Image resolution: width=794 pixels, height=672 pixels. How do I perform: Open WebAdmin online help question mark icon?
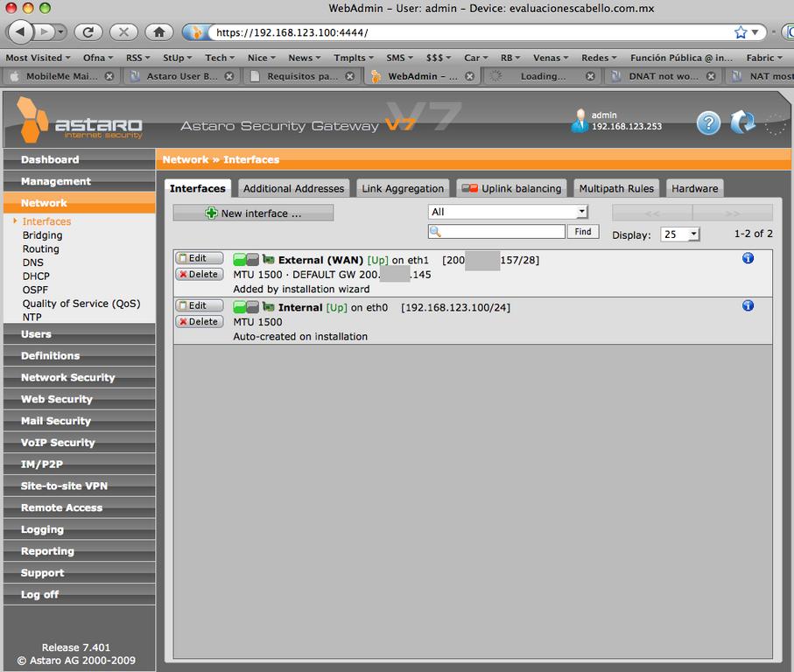pos(708,122)
